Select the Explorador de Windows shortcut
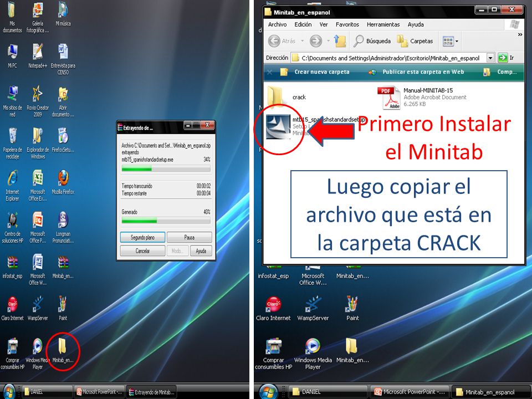 [38, 144]
